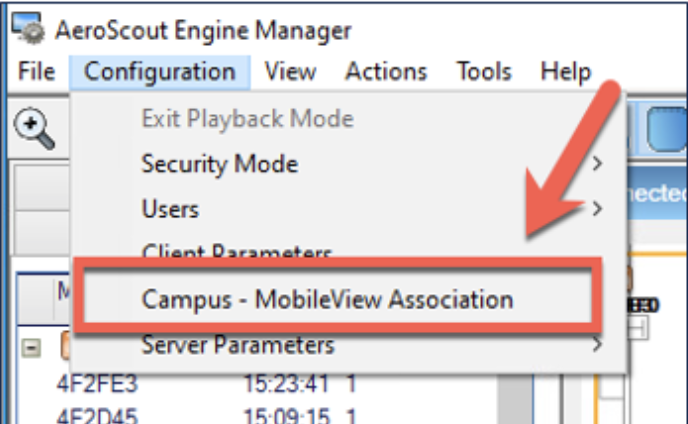Click the AeroScout Engine Manager title icon
Image resolution: width=688 pixels, height=424 pixels.
pyautogui.click(x=33, y=29)
